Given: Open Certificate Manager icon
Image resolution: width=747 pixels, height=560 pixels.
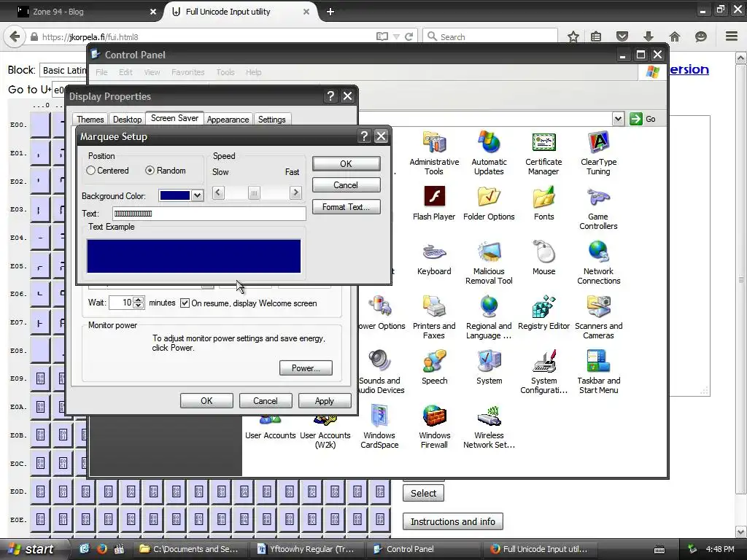Looking at the screenshot, I should pyautogui.click(x=543, y=153).
